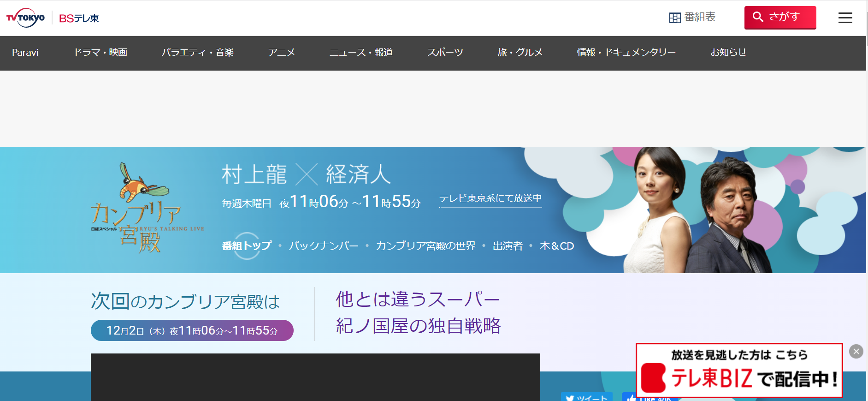Select スポーツ in the navigation
Screen dimensions: 868x401
[445, 53]
